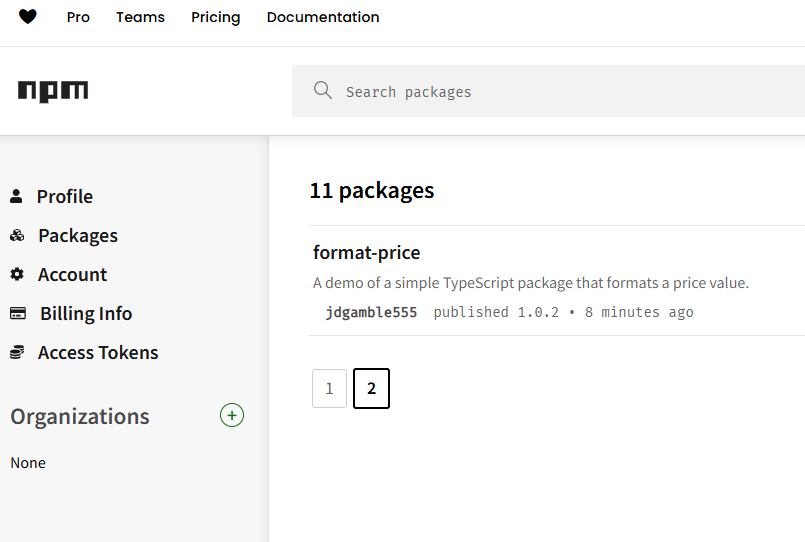Go to the Pricing page
Viewport: 805px width, 542px height.
pyautogui.click(x=216, y=17)
